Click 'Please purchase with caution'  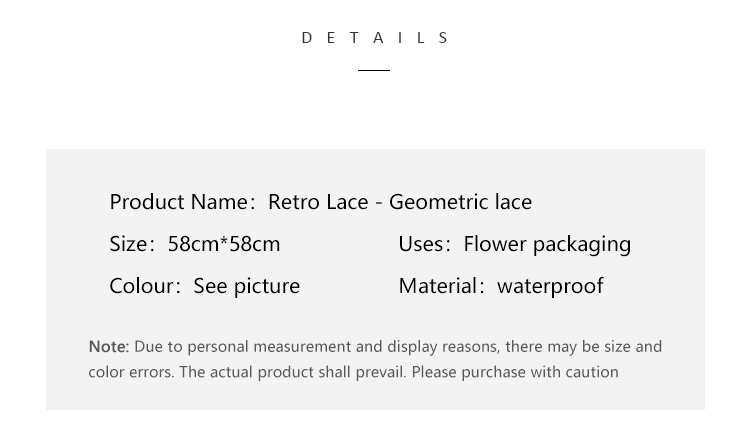click(x=515, y=372)
